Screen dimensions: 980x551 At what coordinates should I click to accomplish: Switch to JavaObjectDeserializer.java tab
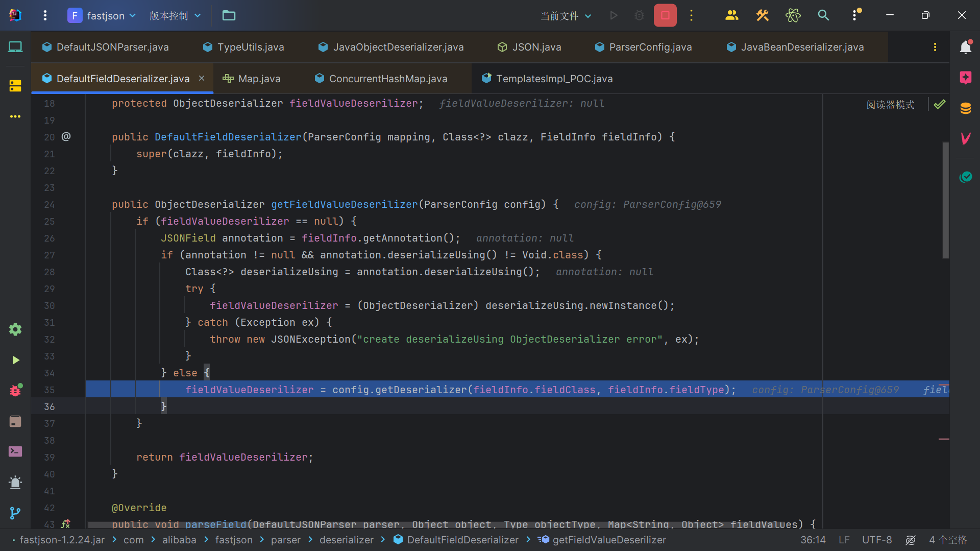pos(391,47)
